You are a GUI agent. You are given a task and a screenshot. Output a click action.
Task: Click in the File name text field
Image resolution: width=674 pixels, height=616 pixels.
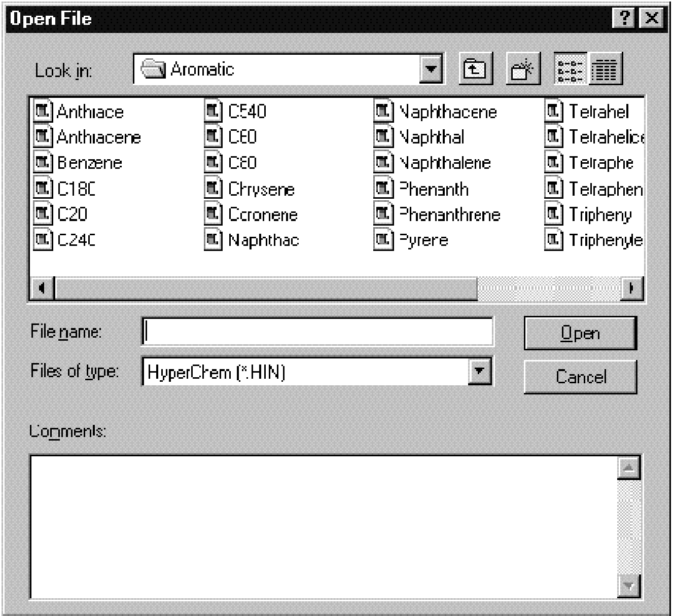point(317,332)
